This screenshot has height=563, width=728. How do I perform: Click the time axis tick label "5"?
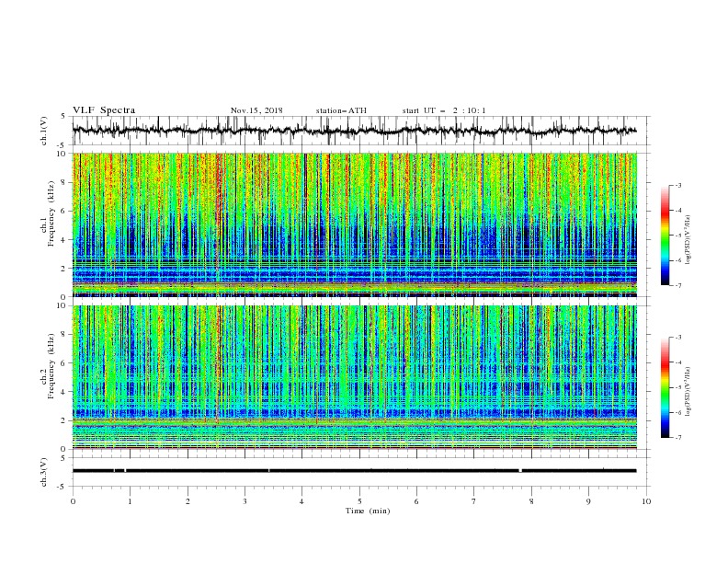pyautogui.click(x=359, y=501)
